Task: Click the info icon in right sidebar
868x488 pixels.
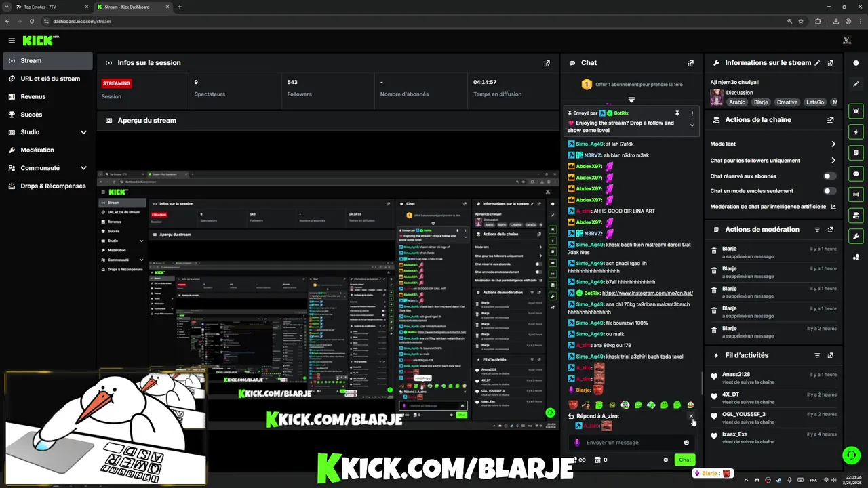Action: (x=856, y=63)
